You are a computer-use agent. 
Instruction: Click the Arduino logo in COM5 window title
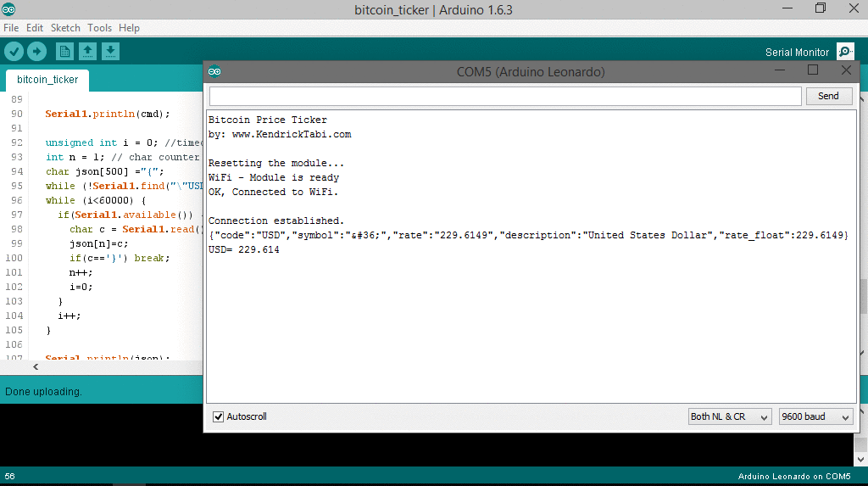[214, 71]
